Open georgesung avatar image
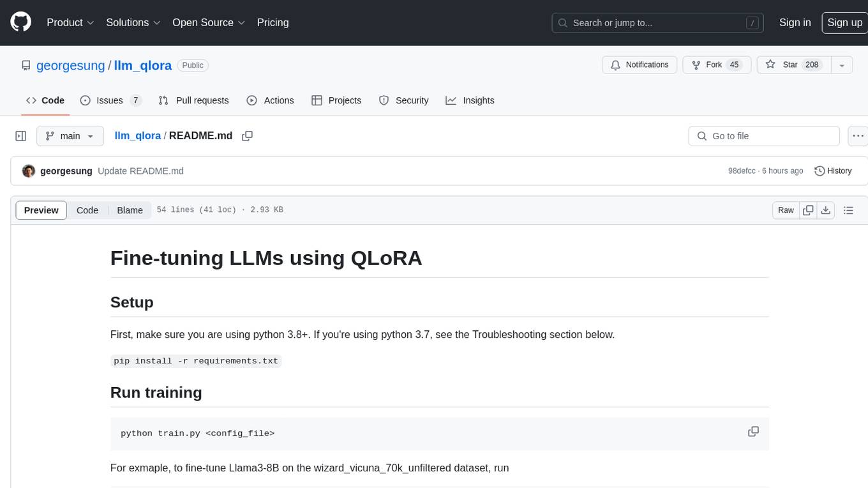The image size is (868, 488). click(29, 171)
